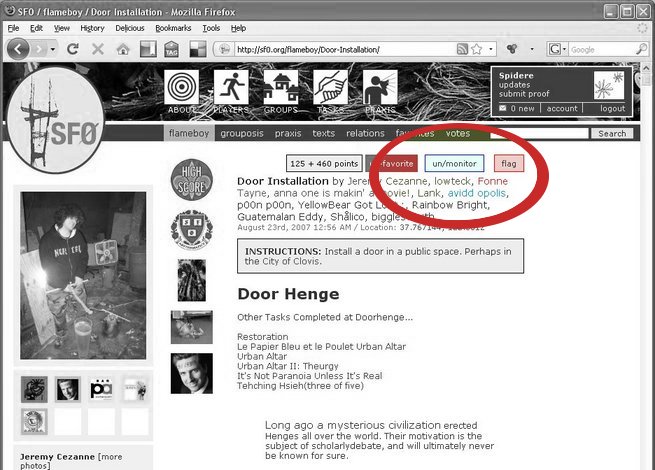655x470 pixels.
Task: Click the SF0 circular logo
Action: click(56, 120)
